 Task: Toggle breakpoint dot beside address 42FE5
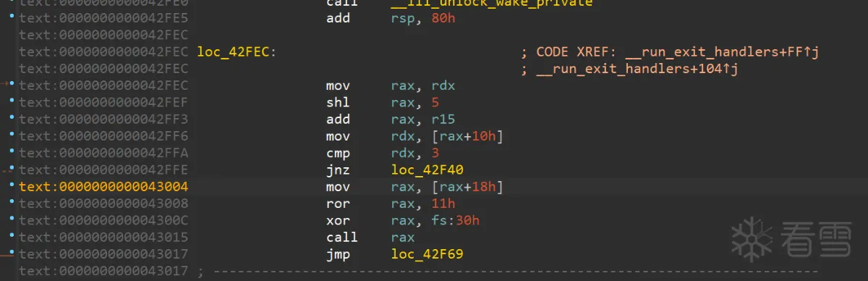click(x=12, y=16)
